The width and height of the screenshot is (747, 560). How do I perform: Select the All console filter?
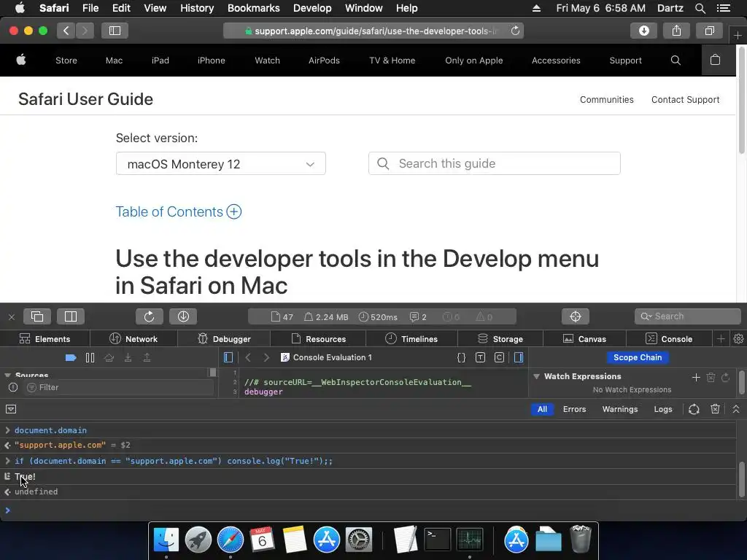(542, 409)
